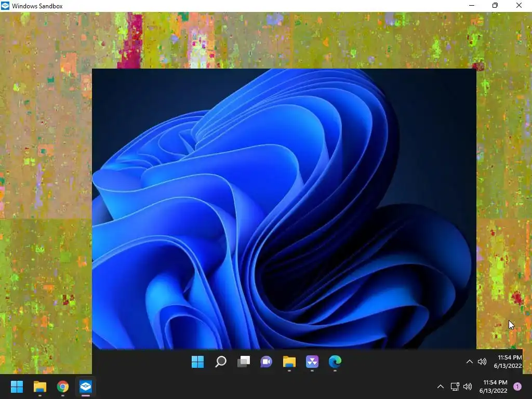This screenshot has width=532, height=399.
Task: Open the host Windows Start button
Action: [x=17, y=387]
